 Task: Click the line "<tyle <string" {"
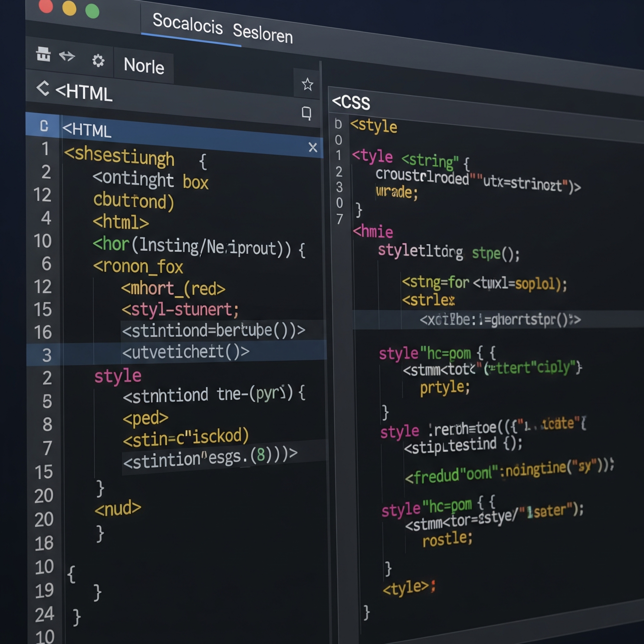coord(411,159)
